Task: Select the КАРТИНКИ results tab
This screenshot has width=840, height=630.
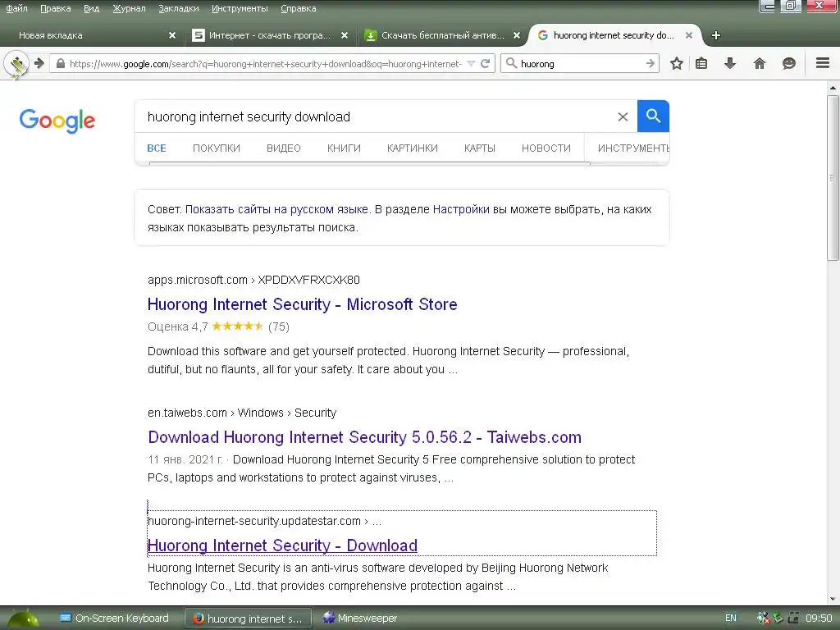Action: (413, 148)
